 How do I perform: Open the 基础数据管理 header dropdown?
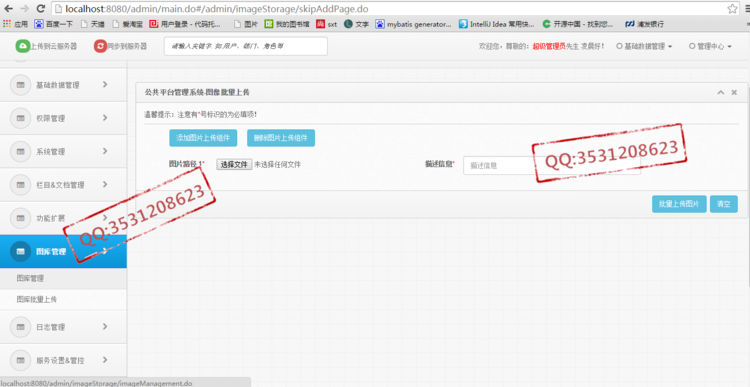pos(644,46)
